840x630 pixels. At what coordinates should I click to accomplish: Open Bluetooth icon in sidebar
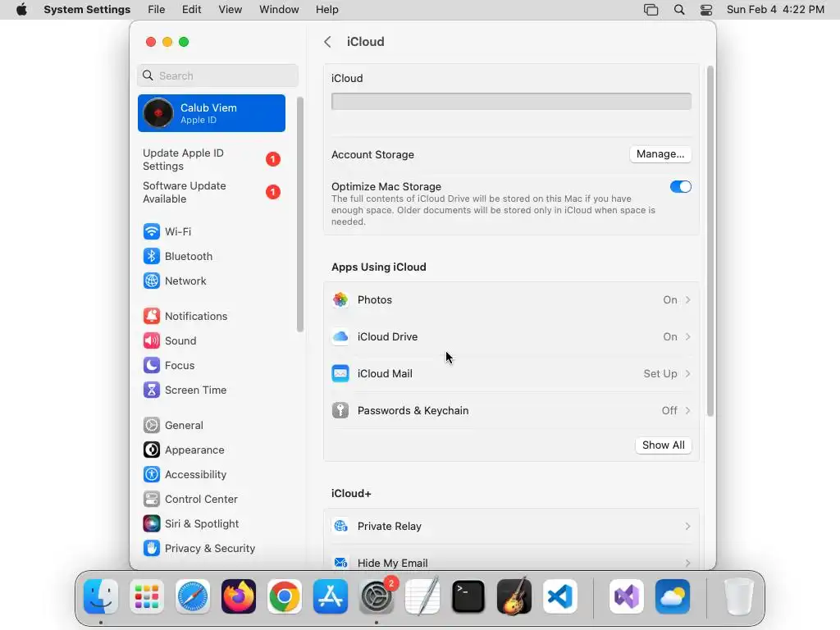(x=152, y=256)
